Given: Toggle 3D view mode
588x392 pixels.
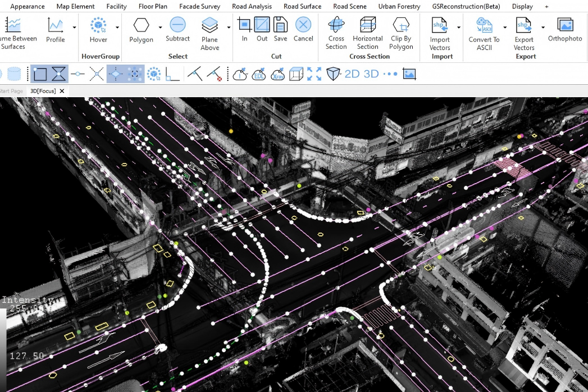Looking at the screenshot, I should 371,74.
